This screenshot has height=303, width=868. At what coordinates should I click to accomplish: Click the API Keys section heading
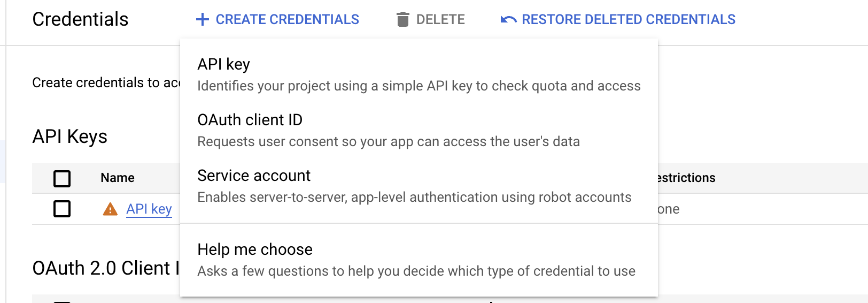click(x=70, y=137)
